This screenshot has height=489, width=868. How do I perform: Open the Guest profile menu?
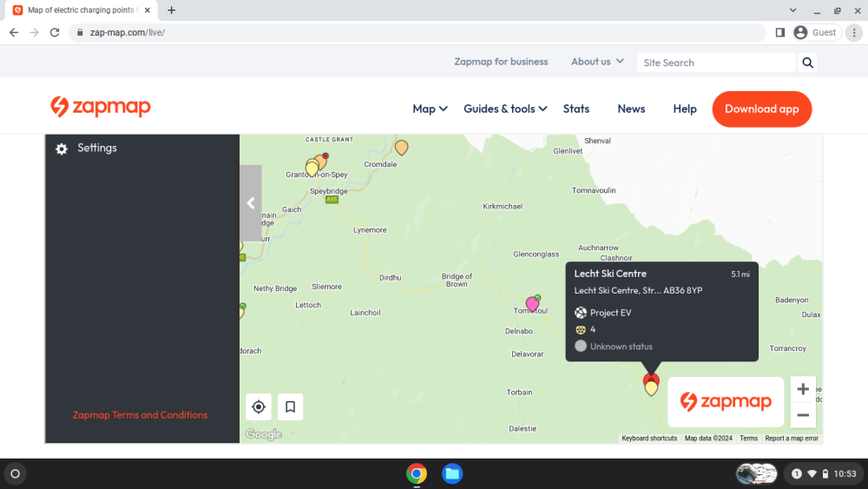pyautogui.click(x=816, y=33)
